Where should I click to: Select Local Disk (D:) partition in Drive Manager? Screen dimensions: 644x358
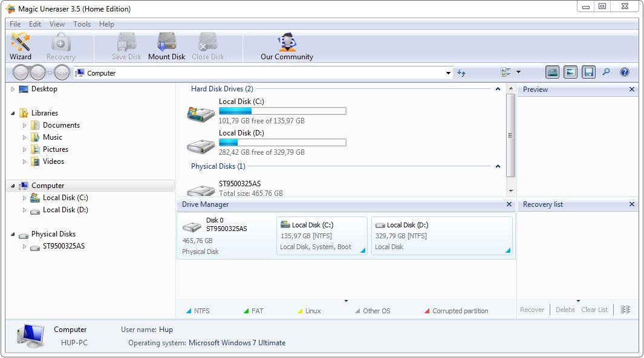click(442, 236)
